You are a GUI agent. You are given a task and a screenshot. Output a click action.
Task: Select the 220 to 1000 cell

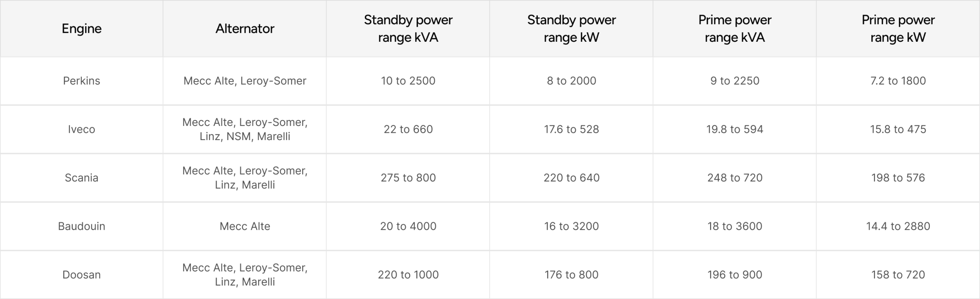click(408, 274)
